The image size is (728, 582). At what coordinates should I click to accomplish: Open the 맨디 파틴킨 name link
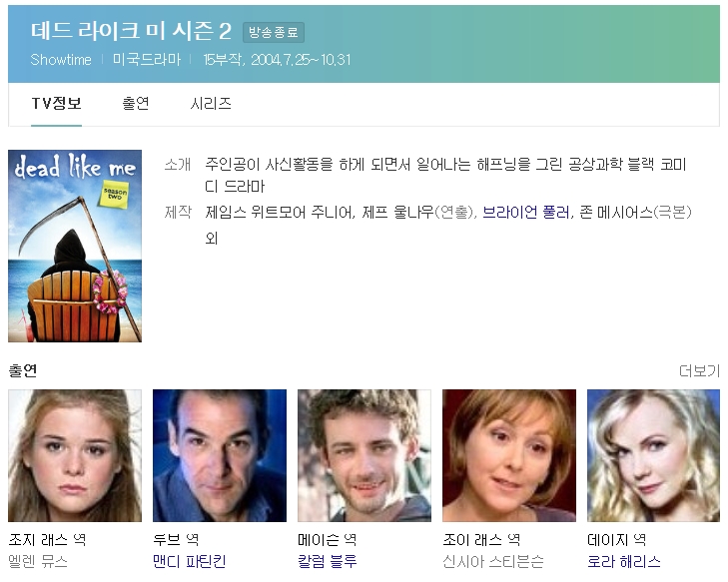[190, 561]
